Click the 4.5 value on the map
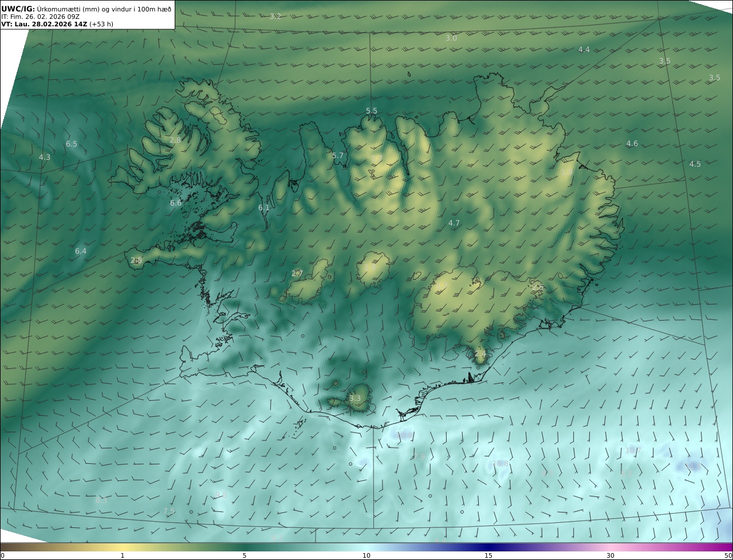Viewport: 733px width, 560px height. (x=695, y=164)
